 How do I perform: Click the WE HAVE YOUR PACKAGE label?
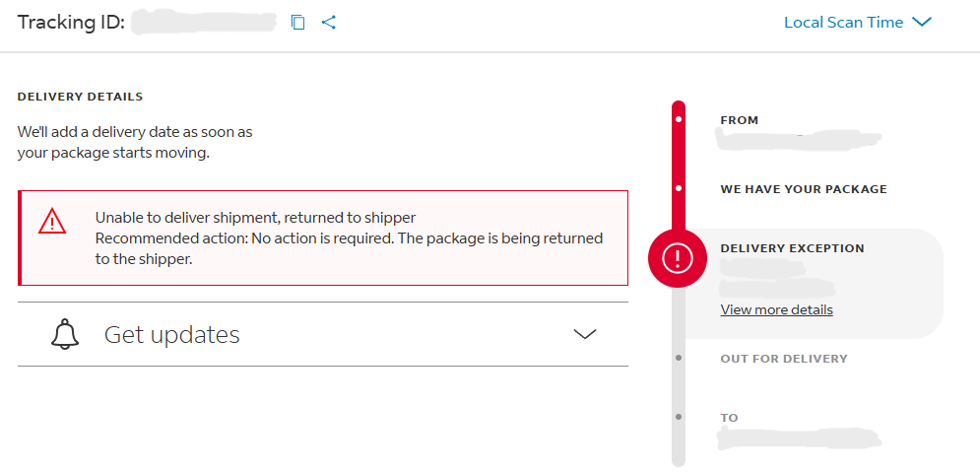coord(803,189)
